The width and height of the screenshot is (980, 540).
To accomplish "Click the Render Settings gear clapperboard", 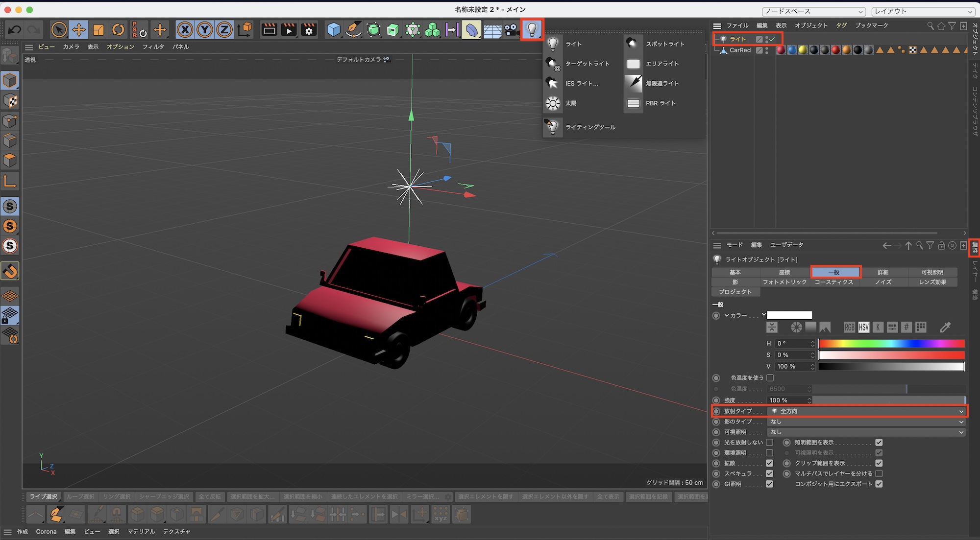I will click(309, 30).
